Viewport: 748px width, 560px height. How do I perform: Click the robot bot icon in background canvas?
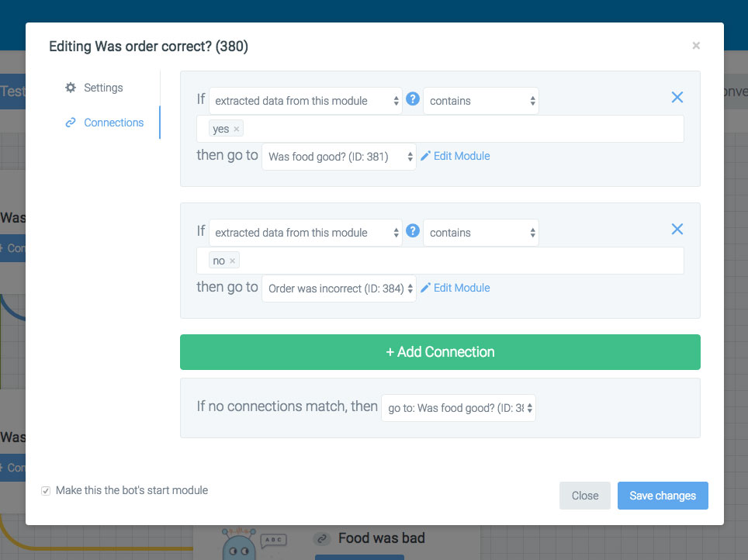pos(240,544)
